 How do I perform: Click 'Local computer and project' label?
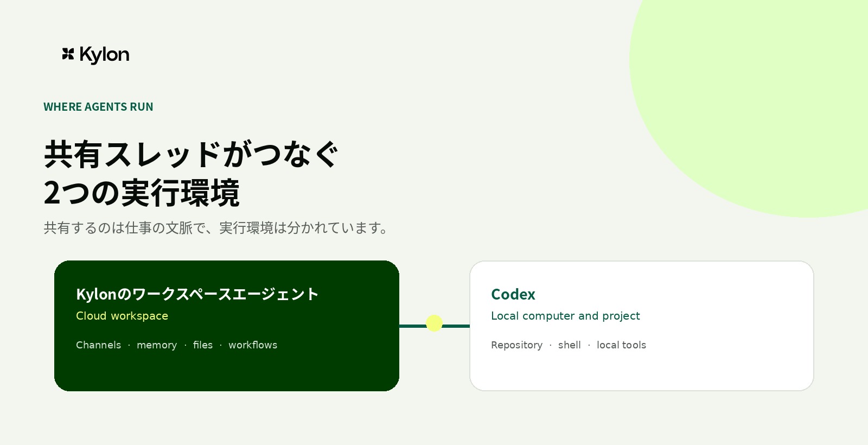[565, 316]
